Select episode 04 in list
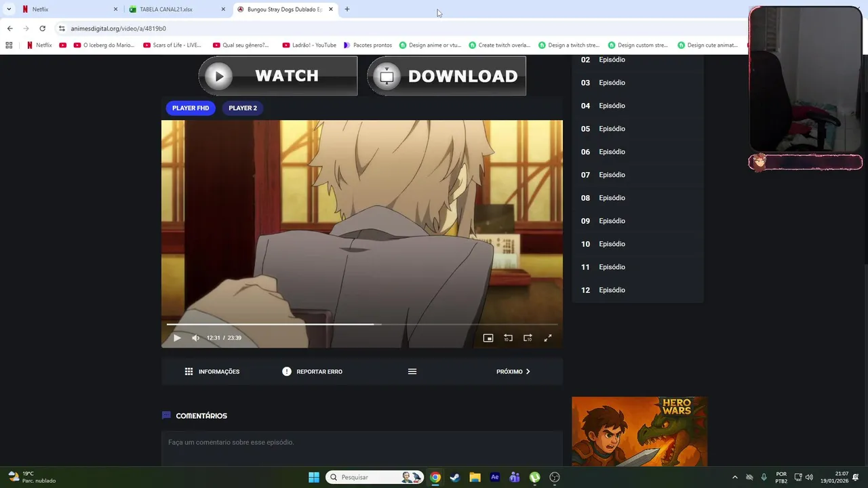This screenshot has width=868, height=488. click(x=637, y=106)
